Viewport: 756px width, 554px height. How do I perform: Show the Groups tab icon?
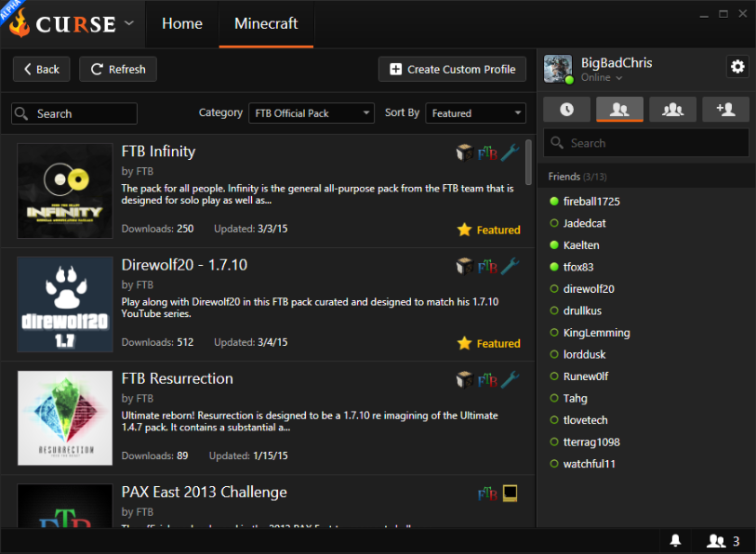672,109
